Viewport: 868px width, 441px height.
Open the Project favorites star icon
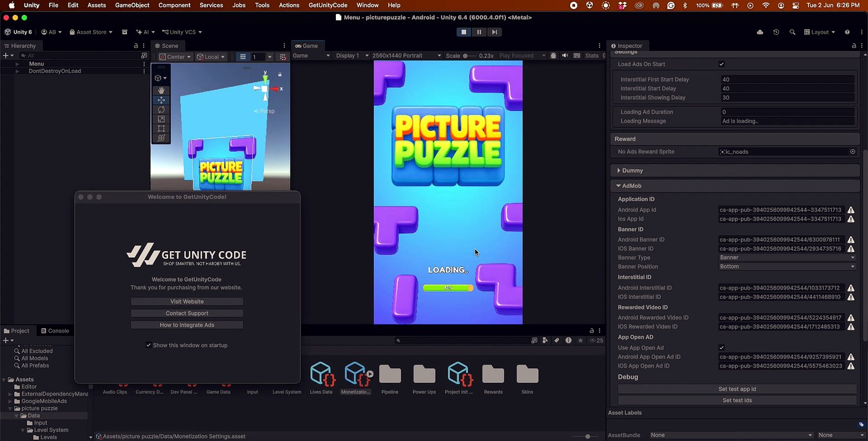(580, 341)
